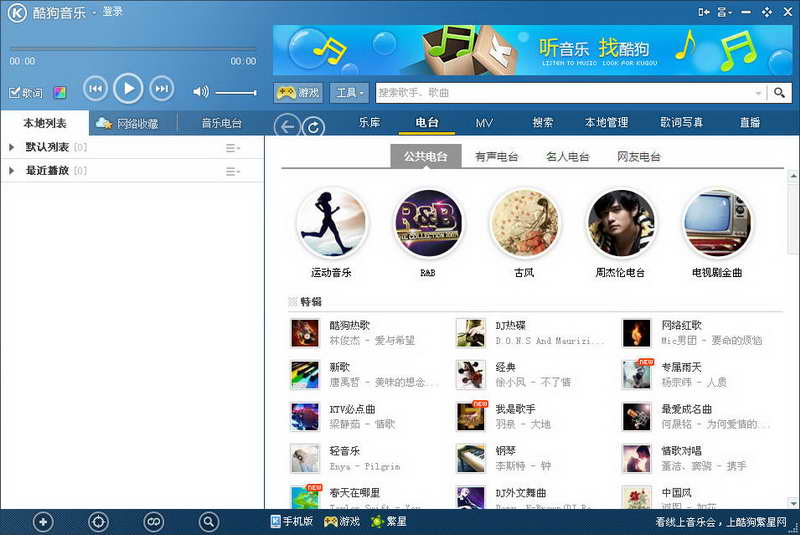Open the 网络红歌 channel icon

pyautogui.click(x=637, y=333)
